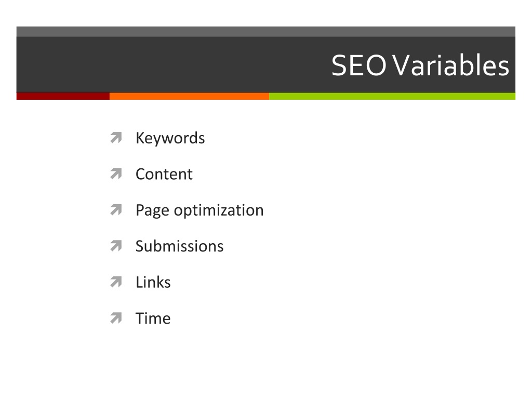Click the word SEO in the title
The width and height of the screenshot is (532, 399).
click(x=359, y=65)
